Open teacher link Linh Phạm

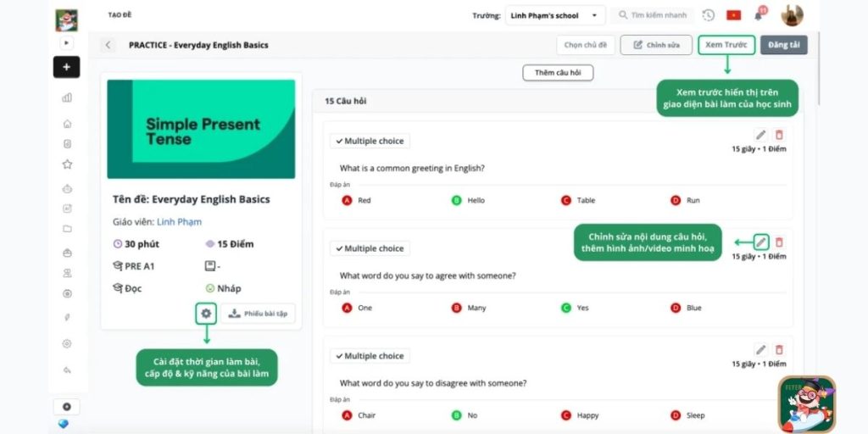tap(179, 222)
